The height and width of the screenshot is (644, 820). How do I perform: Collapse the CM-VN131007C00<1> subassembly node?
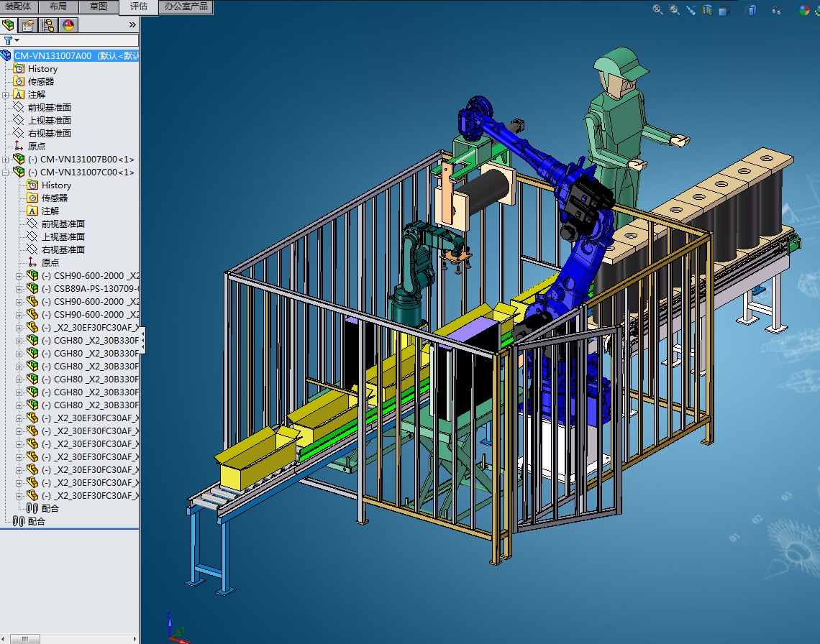[6, 172]
